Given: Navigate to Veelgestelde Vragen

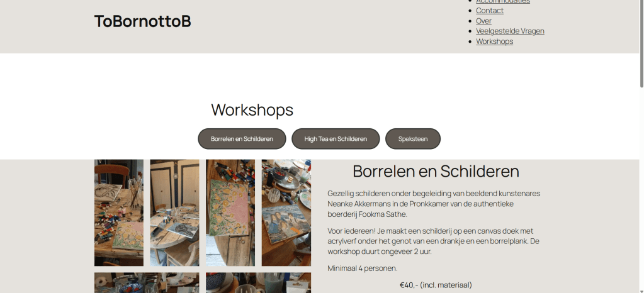Looking at the screenshot, I should pyautogui.click(x=510, y=31).
